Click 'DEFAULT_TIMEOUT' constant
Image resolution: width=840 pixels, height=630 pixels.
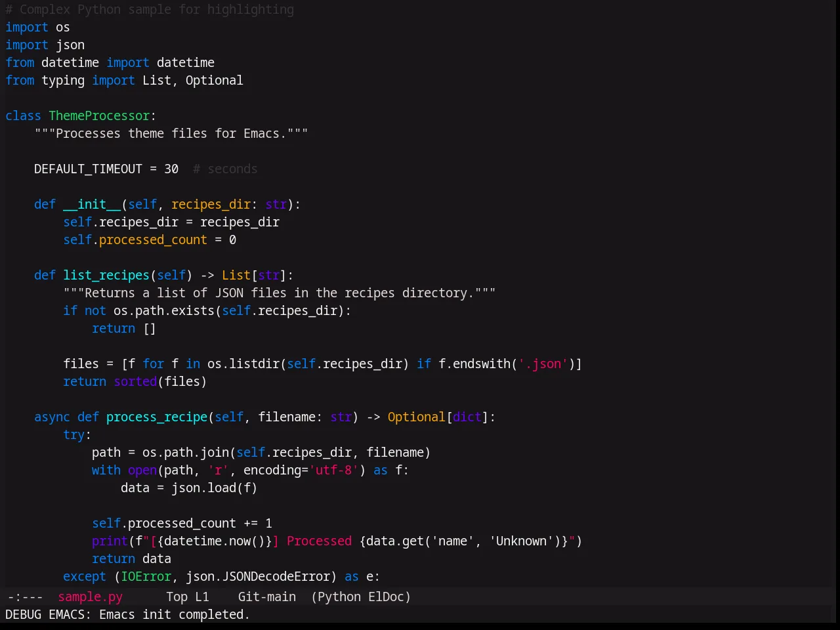tap(88, 169)
